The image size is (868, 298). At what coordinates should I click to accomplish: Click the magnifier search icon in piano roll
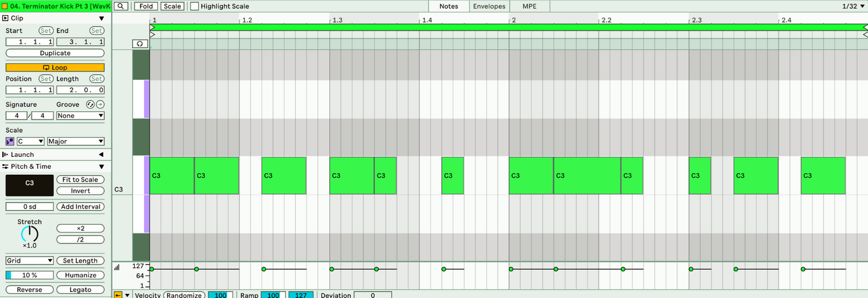tap(121, 6)
